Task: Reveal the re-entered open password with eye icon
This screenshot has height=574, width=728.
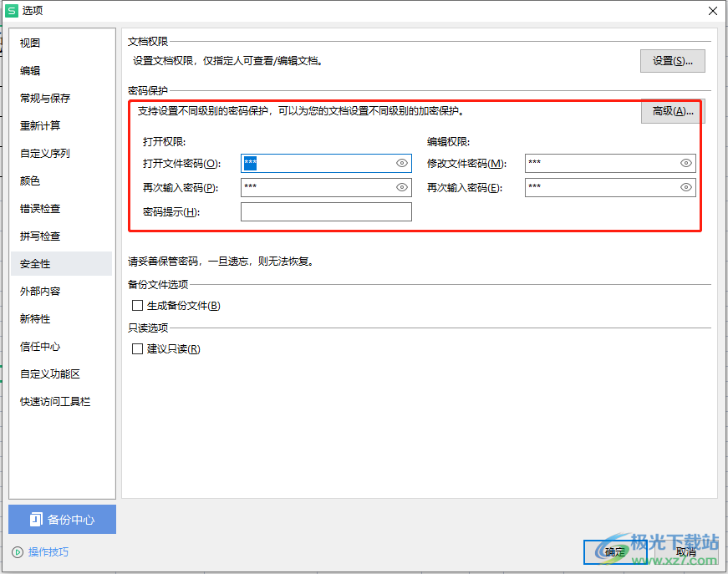Action: point(401,187)
